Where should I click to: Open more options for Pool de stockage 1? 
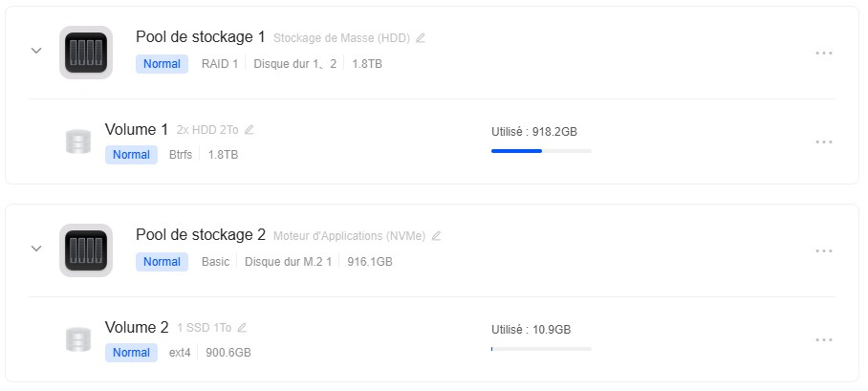pyautogui.click(x=824, y=53)
